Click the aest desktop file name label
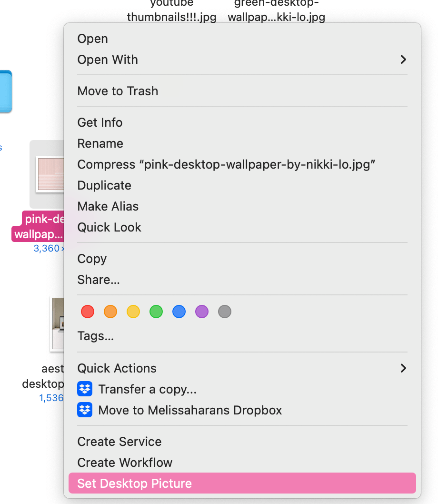Viewport: 438px width, 504px height. click(x=43, y=376)
